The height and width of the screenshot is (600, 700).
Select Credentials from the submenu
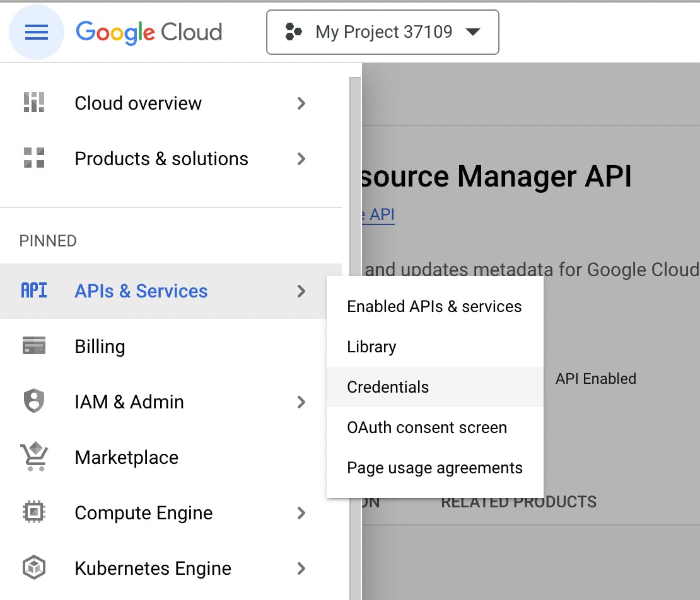(388, 387)
